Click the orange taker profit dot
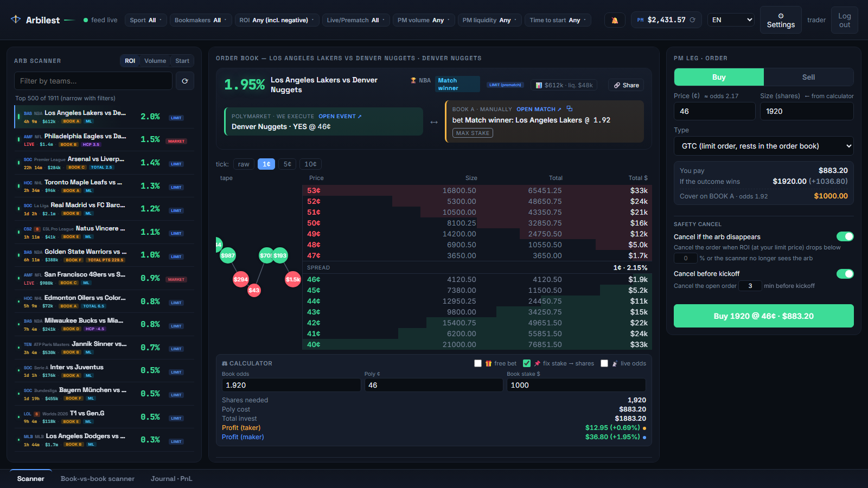The height and width of the screenshot is (488, 868). pyautogui.click(x=644, y=428)
